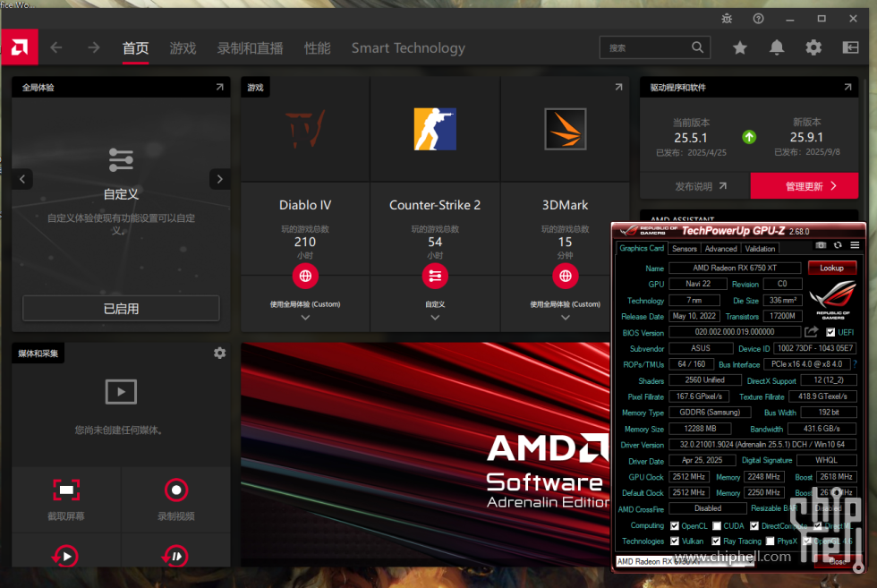Viewport: 877px width, 588px height.
Task: Click the Counter-Strike 2 game logo
Action: (435, 129)
